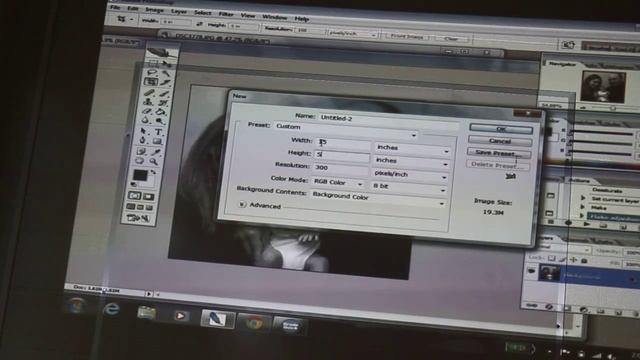
Task: Open the Color Mode dropdown (RGB Color)
Action: pyautogui.click(x=338, y=183)
